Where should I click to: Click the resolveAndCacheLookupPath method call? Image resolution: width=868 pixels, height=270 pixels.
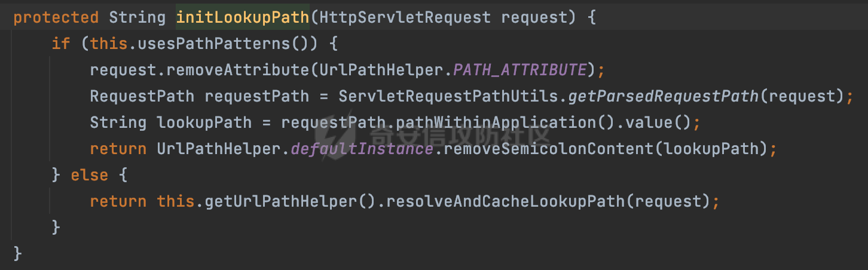click(505, 201)
